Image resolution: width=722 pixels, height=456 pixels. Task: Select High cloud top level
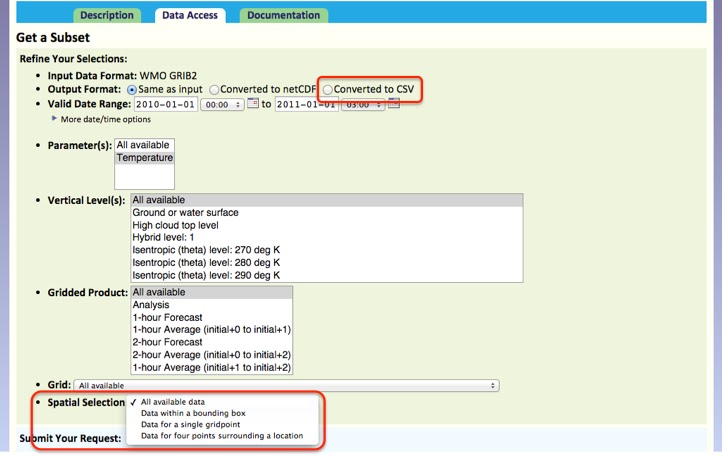click(x=327, y=225)
